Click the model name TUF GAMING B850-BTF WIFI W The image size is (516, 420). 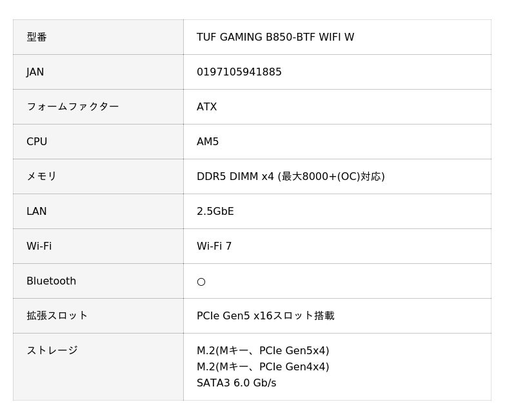pyautogui.click(x=275, y=37)
